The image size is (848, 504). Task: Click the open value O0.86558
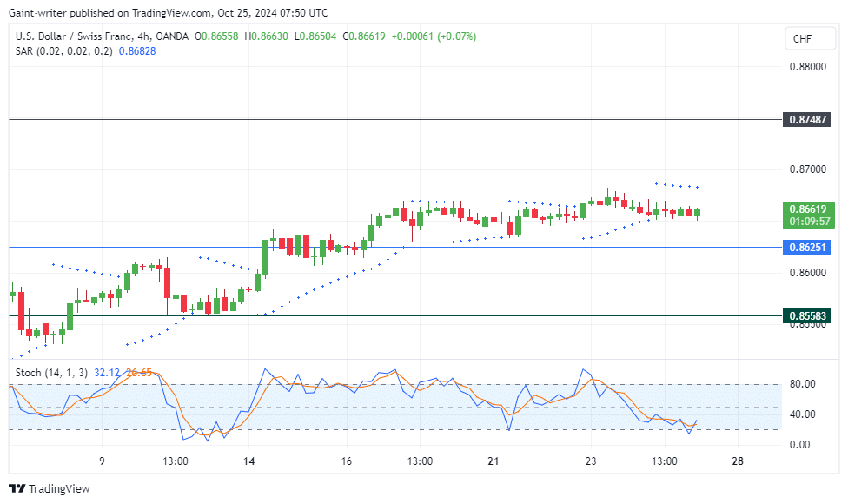coord(216,36)
